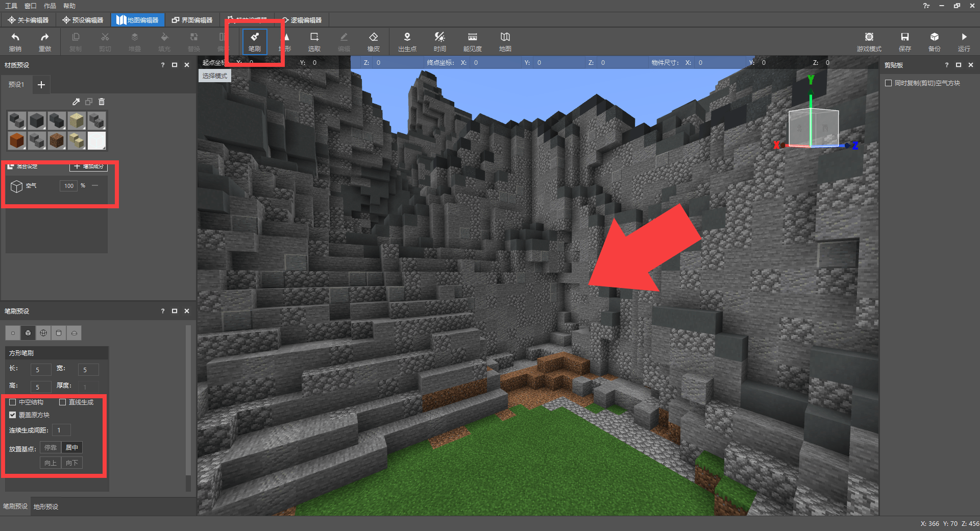This screenshot has width=980, height=531.
Task: Open the 窗口 menu
Action: pos(31,6)
